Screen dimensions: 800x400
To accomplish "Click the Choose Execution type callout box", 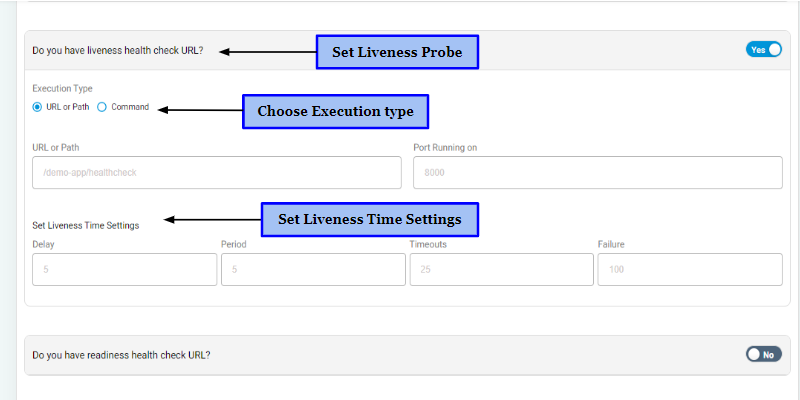I will [x=335, y=111].
